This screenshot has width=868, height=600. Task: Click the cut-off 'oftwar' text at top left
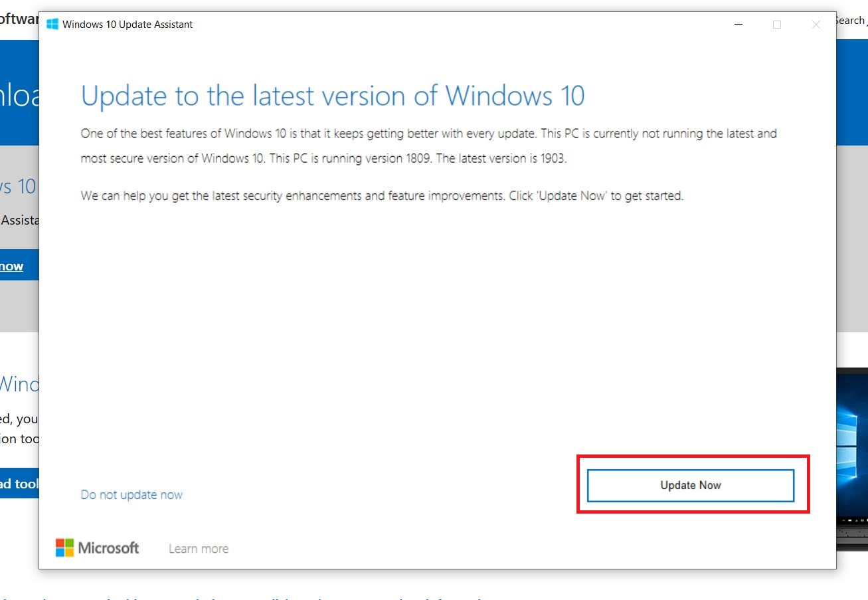pyautogui.click(x=19, y=19)
